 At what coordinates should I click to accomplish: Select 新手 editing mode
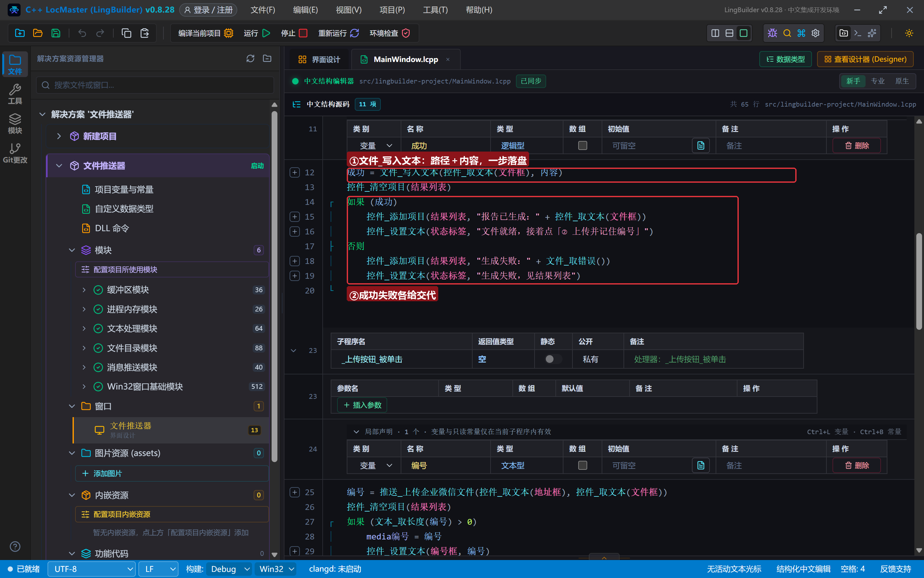[x=853, y=81]
